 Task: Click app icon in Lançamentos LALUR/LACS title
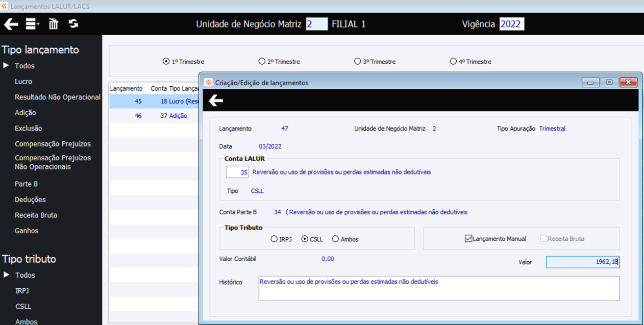point(5,6)
